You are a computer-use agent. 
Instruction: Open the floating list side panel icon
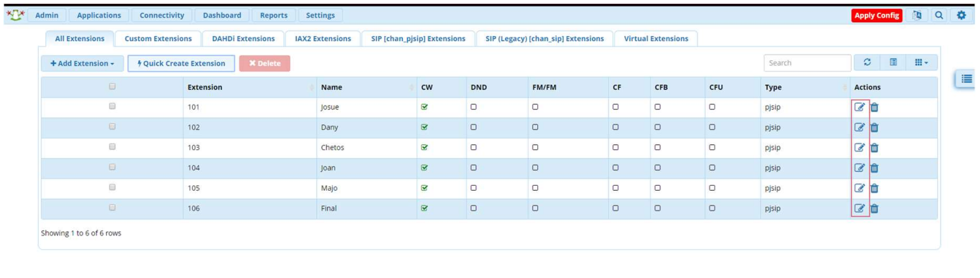(x=966, y=79)
